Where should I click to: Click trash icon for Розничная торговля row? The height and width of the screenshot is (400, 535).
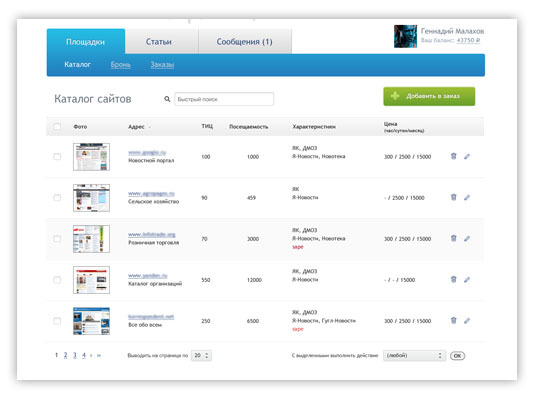tap(453, 238)
